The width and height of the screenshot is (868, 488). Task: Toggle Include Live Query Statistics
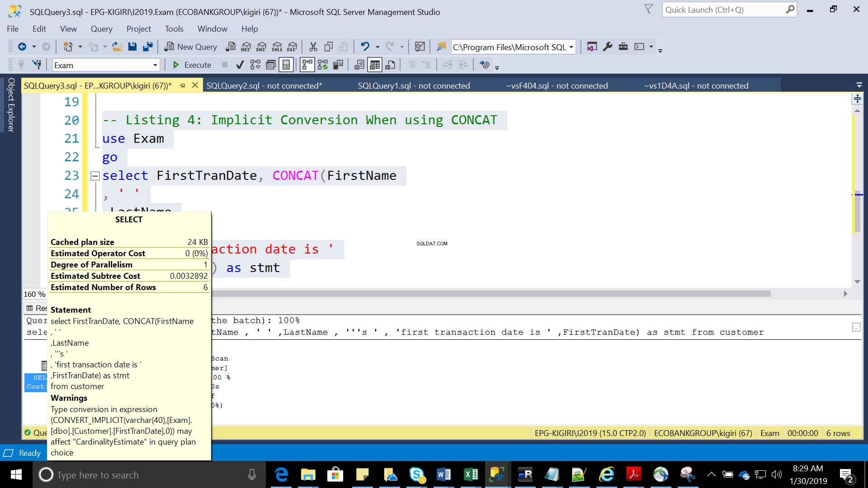coord(323,65)
